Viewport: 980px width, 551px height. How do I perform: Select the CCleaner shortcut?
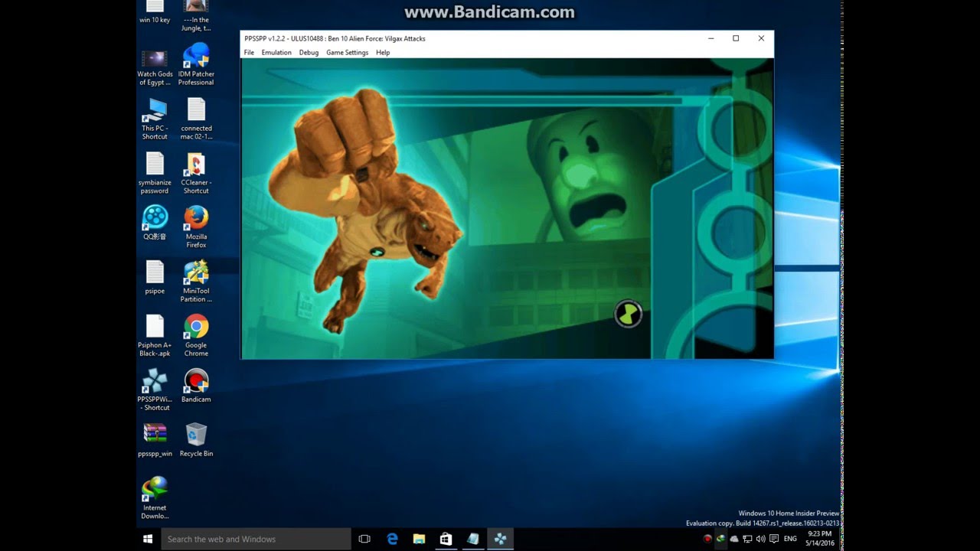pos(196,174)
